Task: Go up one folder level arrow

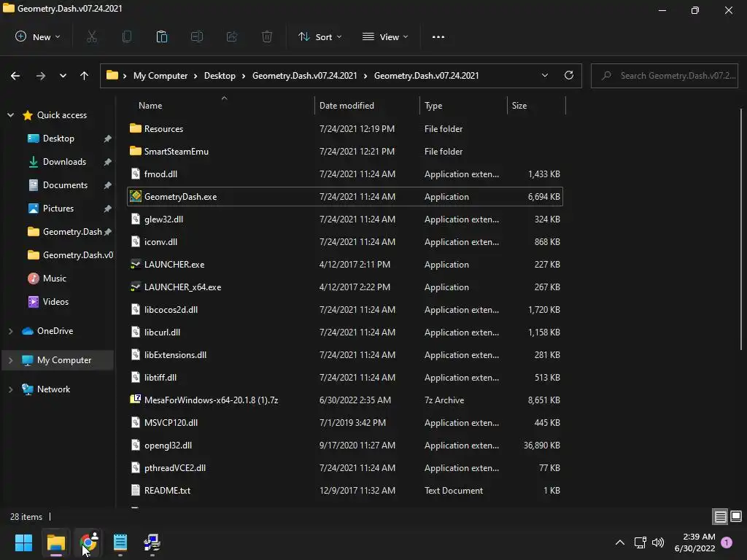Action: [85, 76]
